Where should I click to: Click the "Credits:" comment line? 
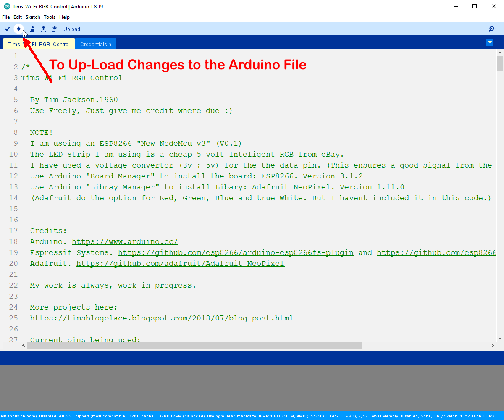tap(48, 231)
